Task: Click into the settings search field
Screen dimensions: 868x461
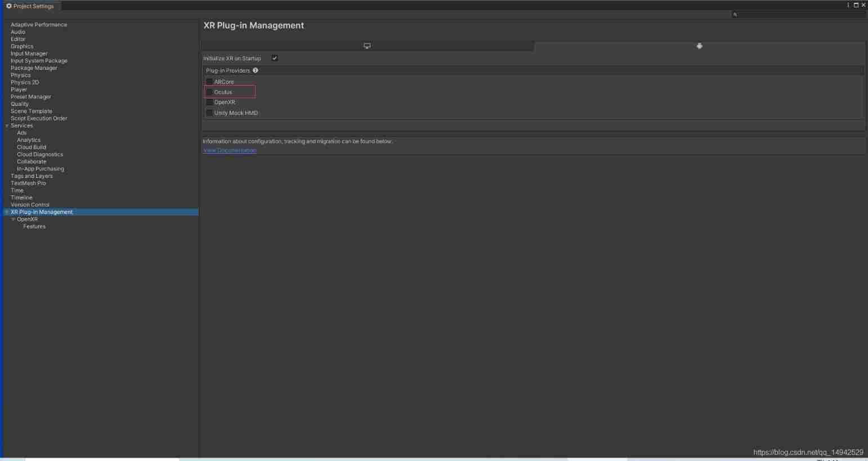Action: pyautogui.click(x=798, y=15)
